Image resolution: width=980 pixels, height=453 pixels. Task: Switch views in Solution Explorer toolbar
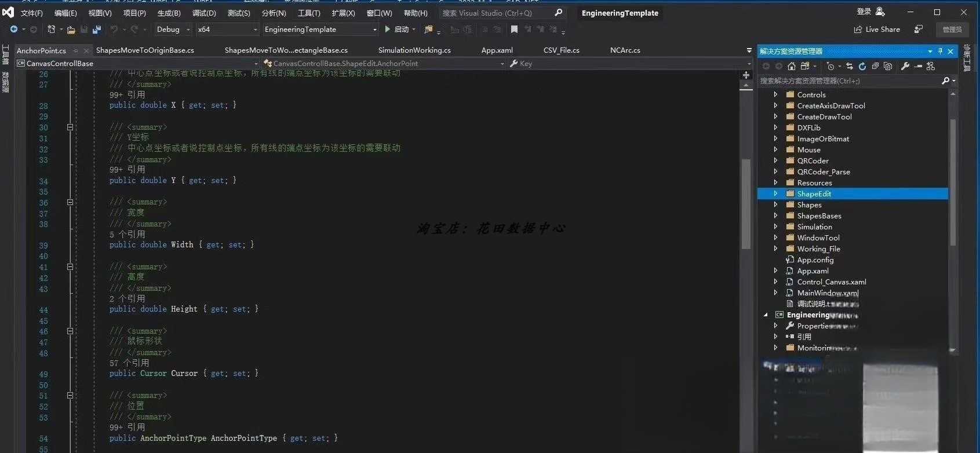[806, 66]
